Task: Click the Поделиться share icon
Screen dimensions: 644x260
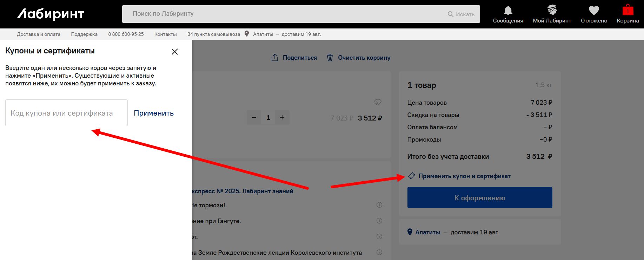Action: click(x=275, y=58)
